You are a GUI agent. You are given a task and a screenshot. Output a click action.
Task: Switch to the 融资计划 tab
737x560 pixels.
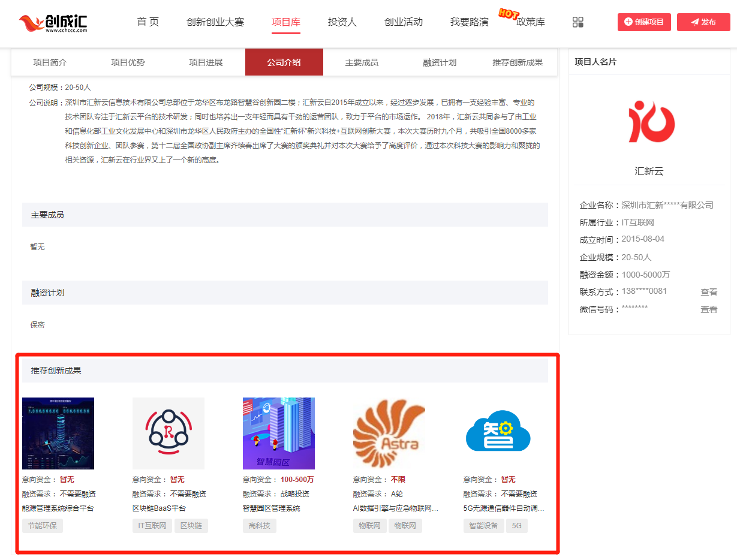click(x=440, y=62)
